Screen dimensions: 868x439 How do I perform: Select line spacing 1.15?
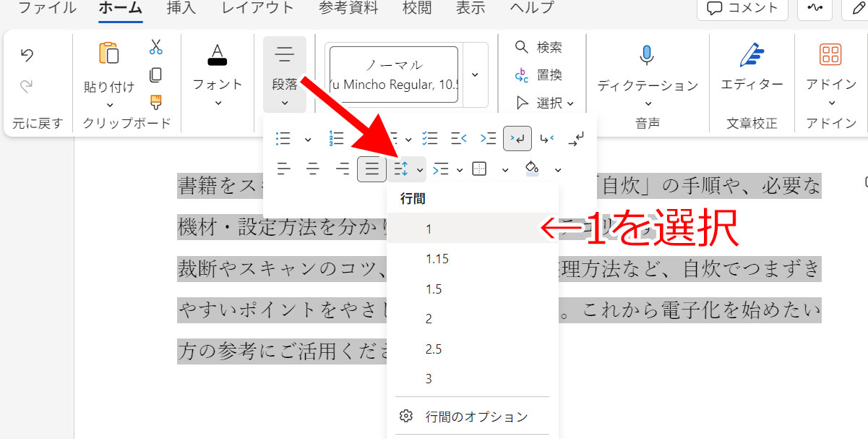pyautogui.click(x=473, y=259)
